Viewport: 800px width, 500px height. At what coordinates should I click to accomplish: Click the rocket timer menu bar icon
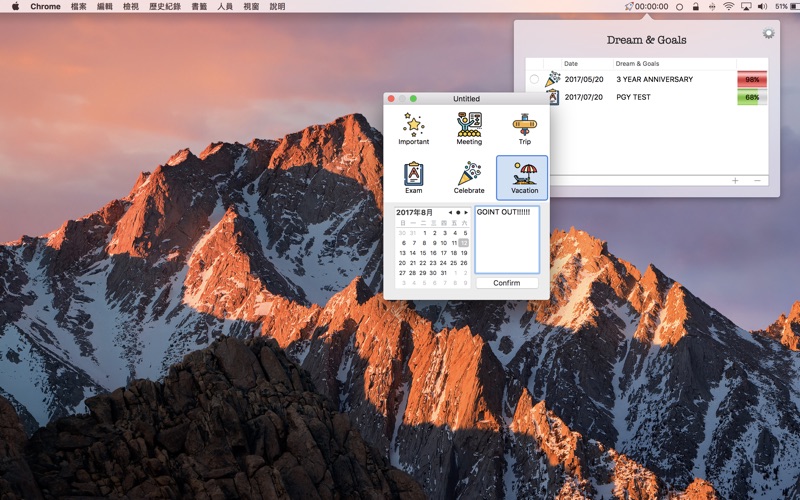click(628, 6)
